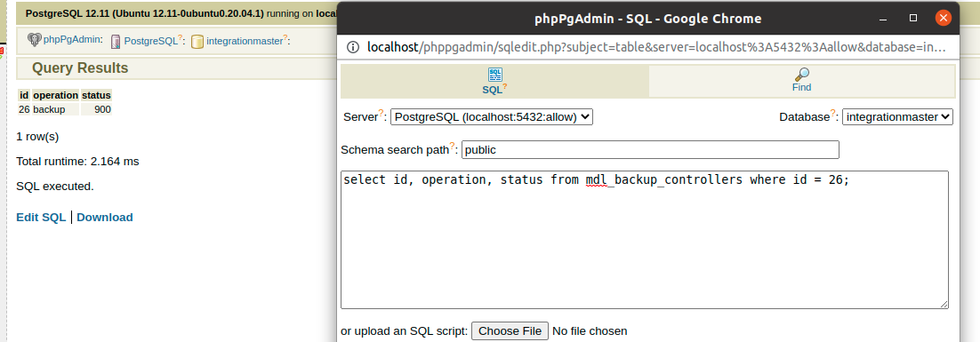The width and height of the screenshot is (980, 342).
Task: Click the textarea resize handle corner
Action: (x=944, y=304)
